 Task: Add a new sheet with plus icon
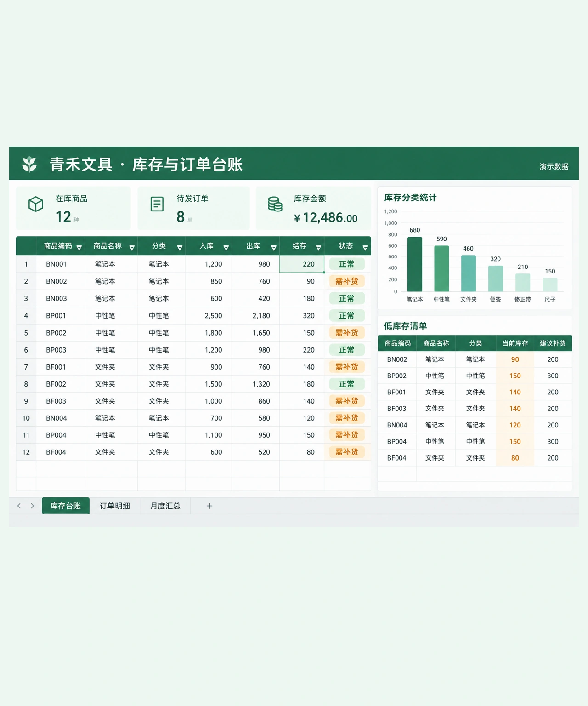209,506
